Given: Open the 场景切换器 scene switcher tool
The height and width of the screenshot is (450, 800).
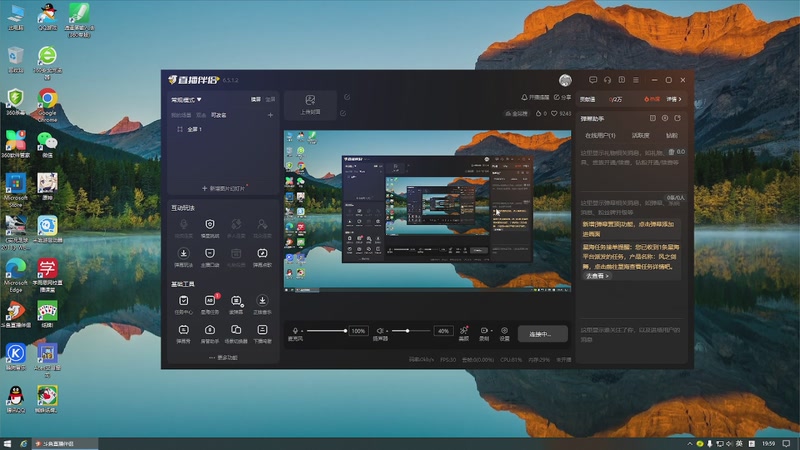Looking at the screenshot, I should [236, 334].
